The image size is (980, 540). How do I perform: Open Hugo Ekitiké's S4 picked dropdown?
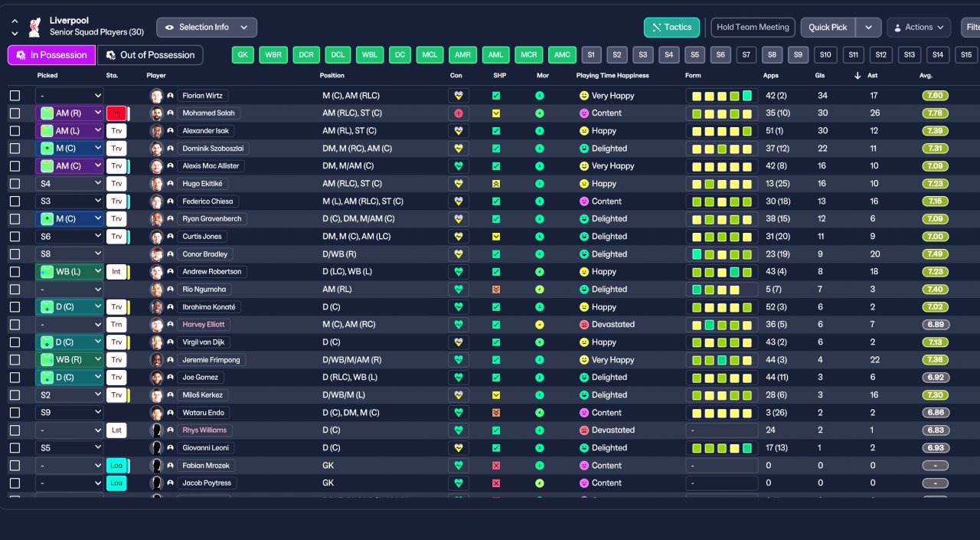(70, 184)
